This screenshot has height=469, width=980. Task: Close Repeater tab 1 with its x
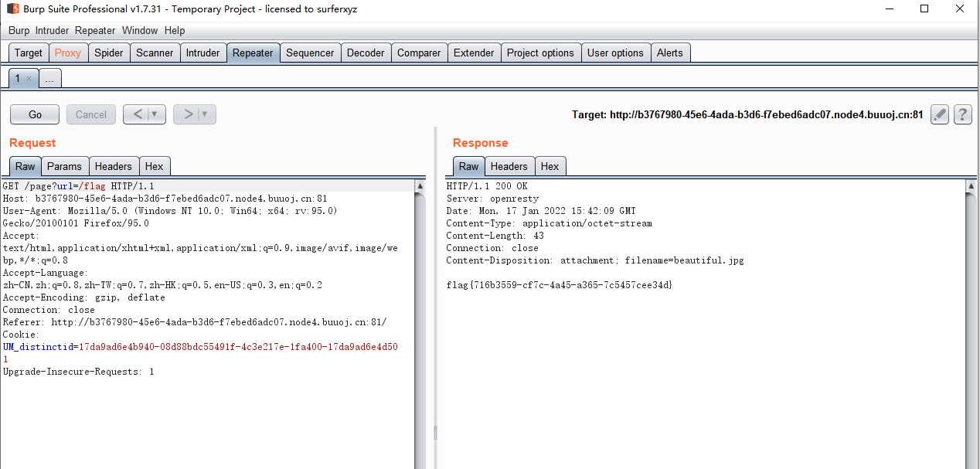[x=29, y=79]
